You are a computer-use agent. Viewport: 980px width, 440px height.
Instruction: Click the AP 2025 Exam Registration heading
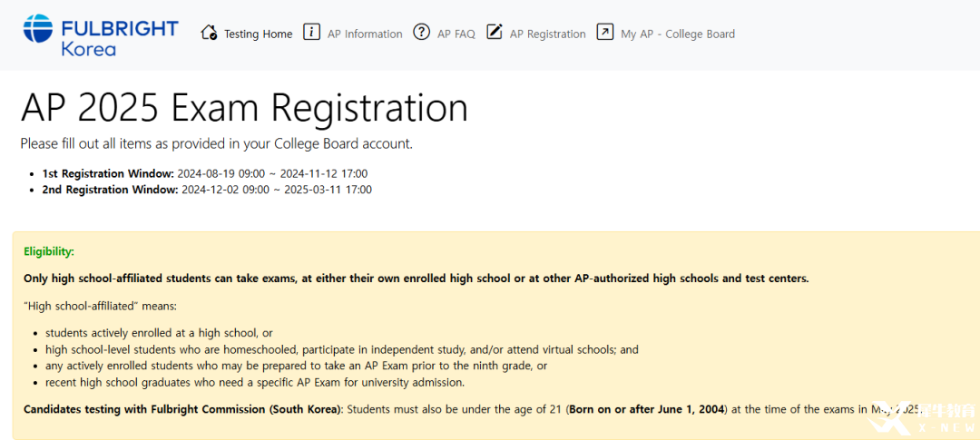(244, 107)
